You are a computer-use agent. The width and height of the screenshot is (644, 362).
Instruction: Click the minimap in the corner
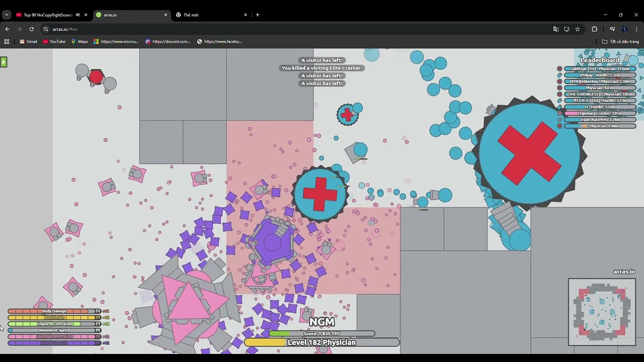602,312
